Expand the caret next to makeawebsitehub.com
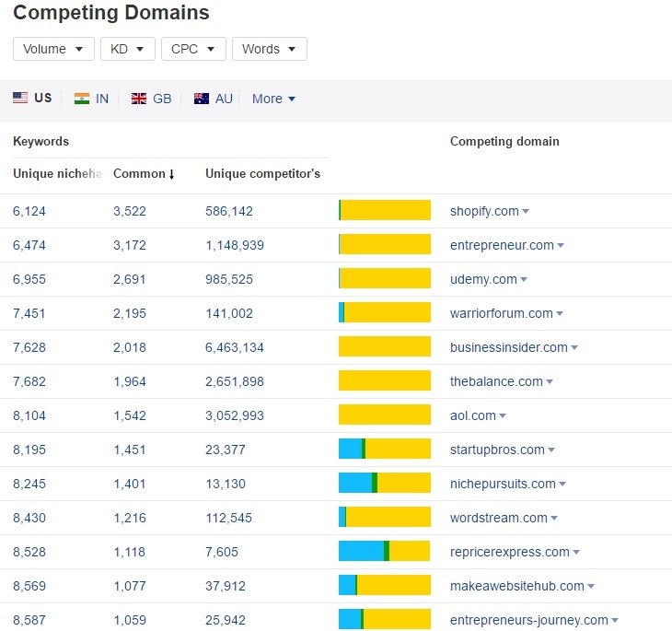Image resolution: width=672 pixels, height=631 pixels. coord(591,587)
